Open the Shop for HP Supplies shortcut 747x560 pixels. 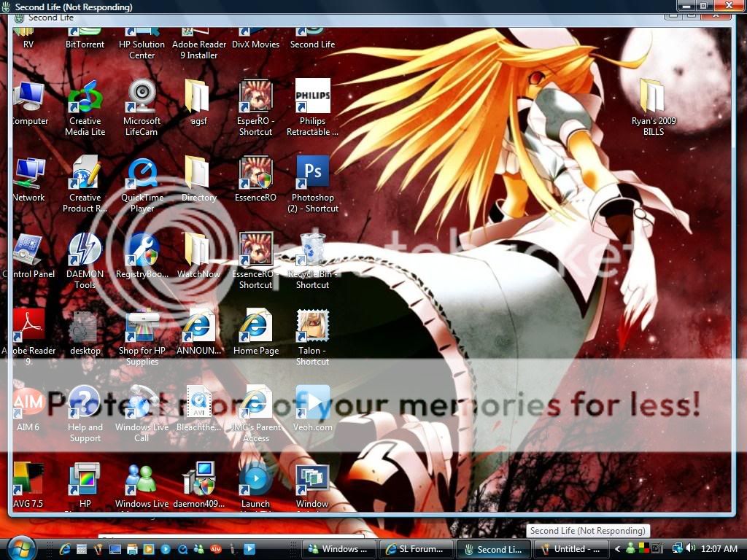(x=142, y=338)
